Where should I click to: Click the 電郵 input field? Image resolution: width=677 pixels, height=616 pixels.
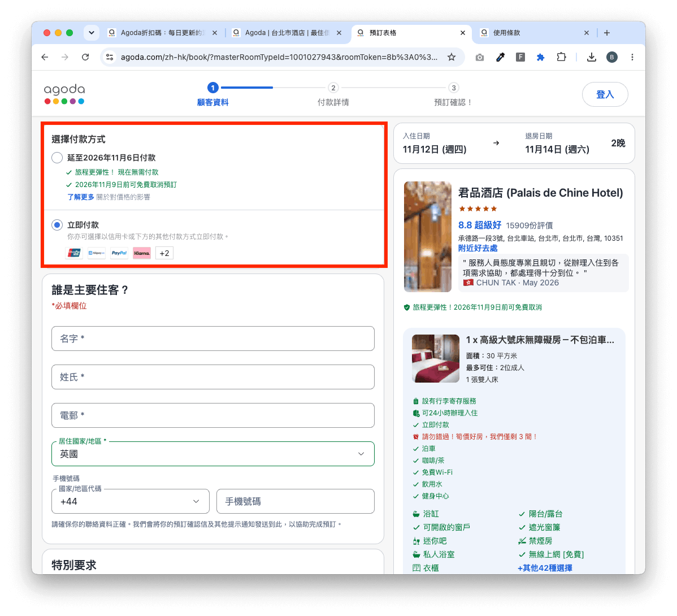point(213,415)
